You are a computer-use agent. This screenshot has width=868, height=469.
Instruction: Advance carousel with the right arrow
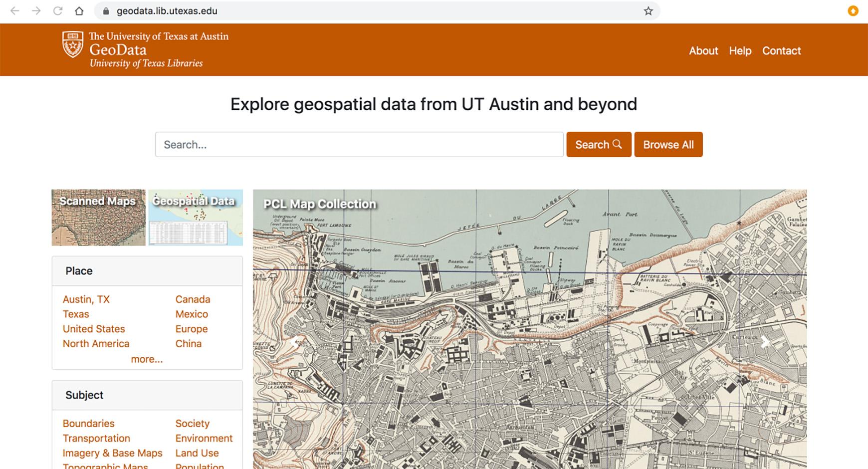tap(765, 342)
